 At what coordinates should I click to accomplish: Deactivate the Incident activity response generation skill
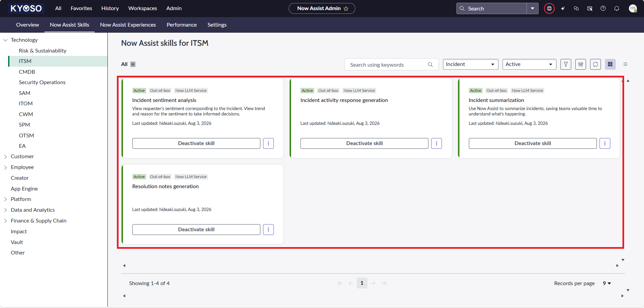(364, 143)
